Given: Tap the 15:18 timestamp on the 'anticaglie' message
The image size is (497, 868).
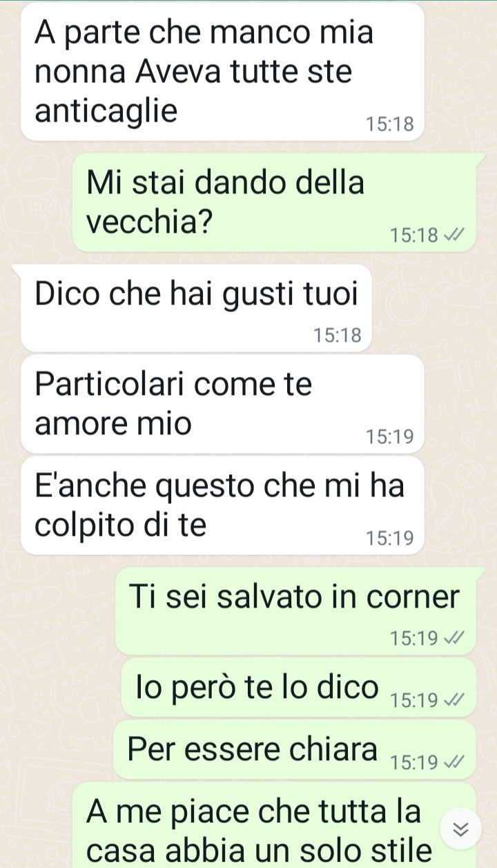Looking at the screenshot, I should (x=390, y=125).
